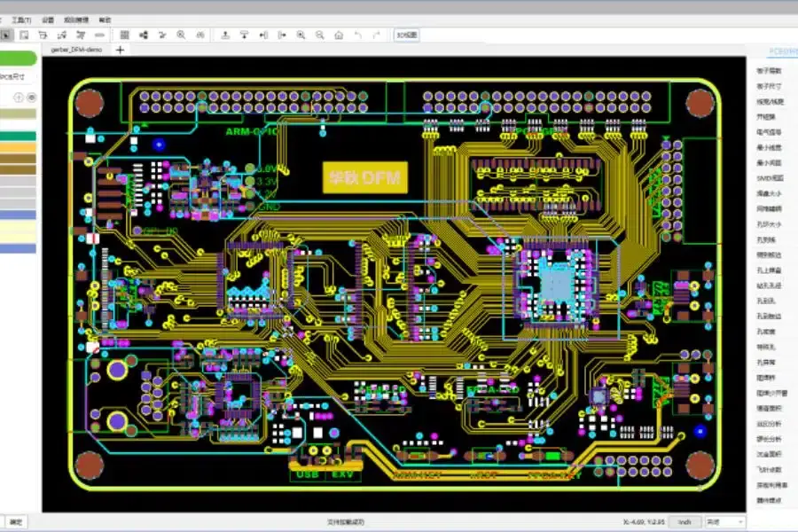
Task: Click the zoom in magnifier icon
Action: click(x=301, y=35)
